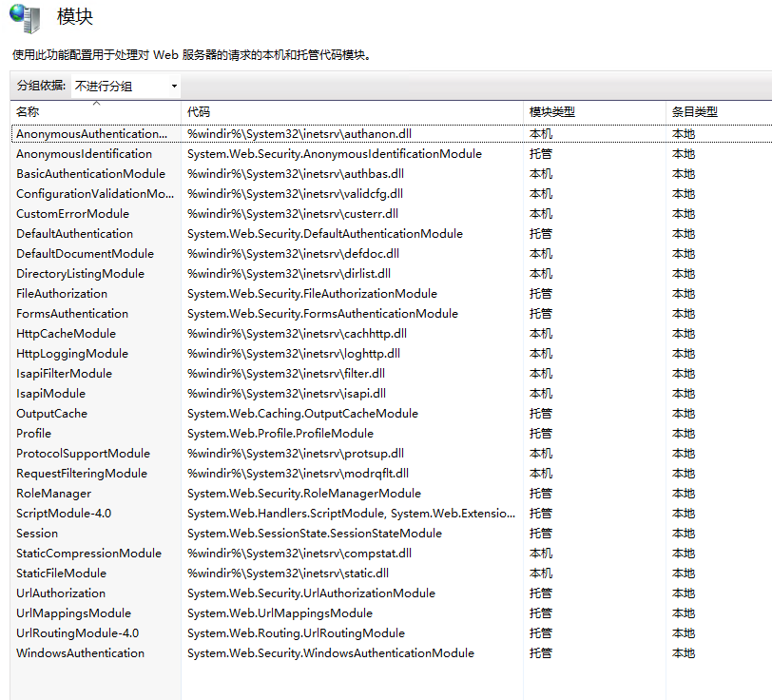
Task: Select the DefaultDocumentModule name
Action: [x=86, y=254]
